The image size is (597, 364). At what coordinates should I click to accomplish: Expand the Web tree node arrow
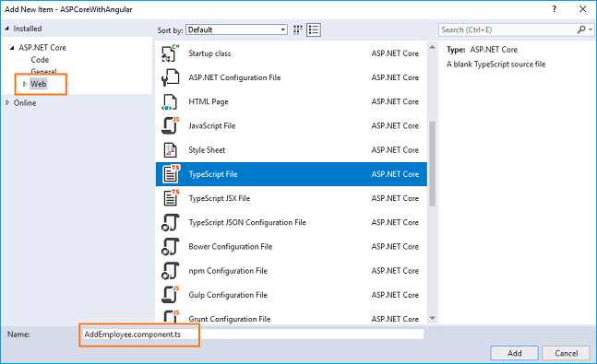24,84
